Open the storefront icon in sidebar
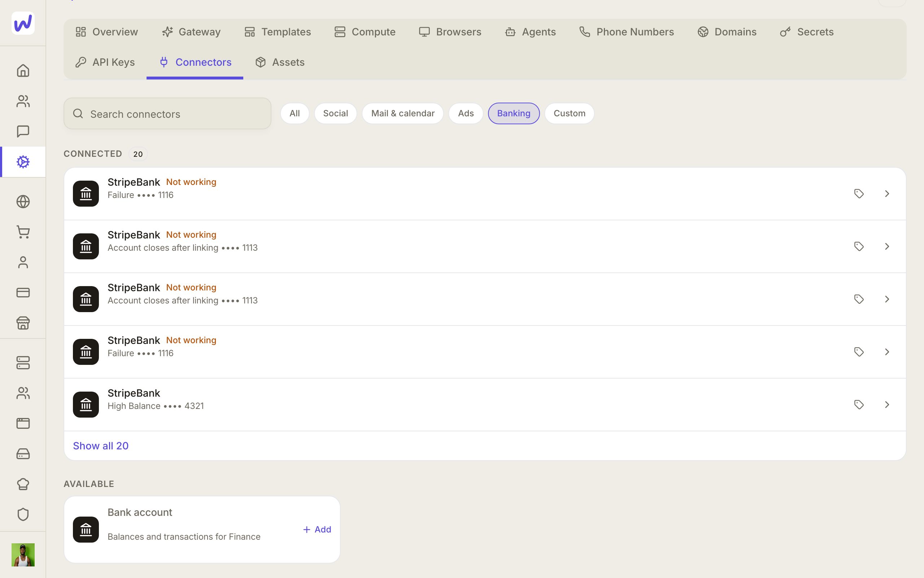Screen dimensions: 924x578 23,323
